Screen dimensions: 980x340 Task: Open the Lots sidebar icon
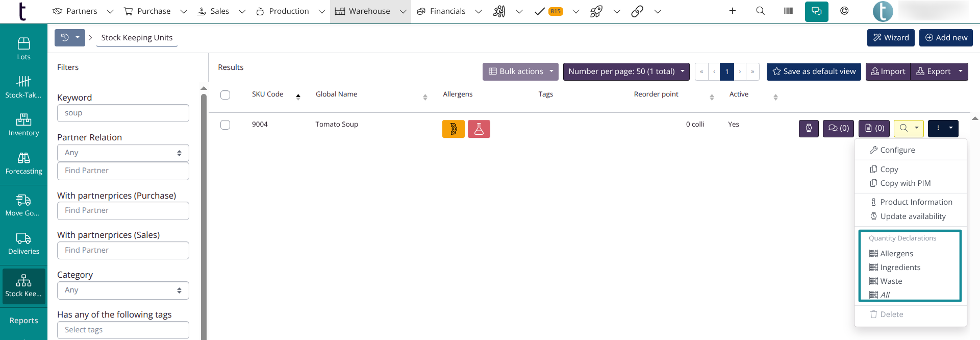[23, 48]
